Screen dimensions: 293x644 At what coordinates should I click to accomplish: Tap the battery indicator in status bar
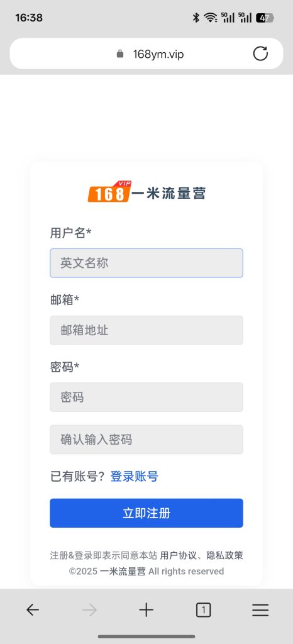[265, 18]
